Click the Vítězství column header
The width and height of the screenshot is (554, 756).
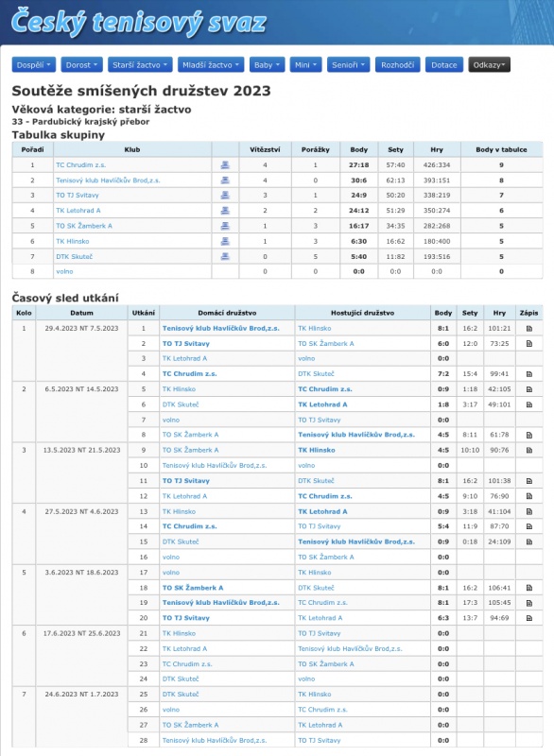pyautogui.click(x=265, y=149)
